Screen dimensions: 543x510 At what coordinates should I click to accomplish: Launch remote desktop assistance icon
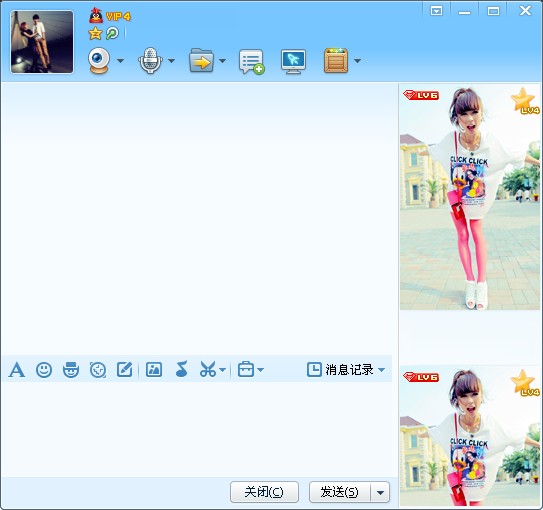pyautogui.click(x=293, y=62)
